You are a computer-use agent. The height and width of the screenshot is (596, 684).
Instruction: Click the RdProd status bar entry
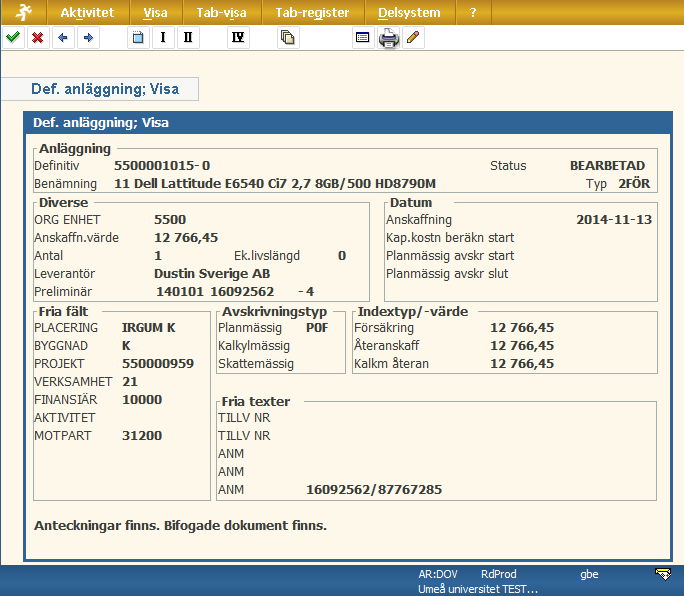pos(499,574)
